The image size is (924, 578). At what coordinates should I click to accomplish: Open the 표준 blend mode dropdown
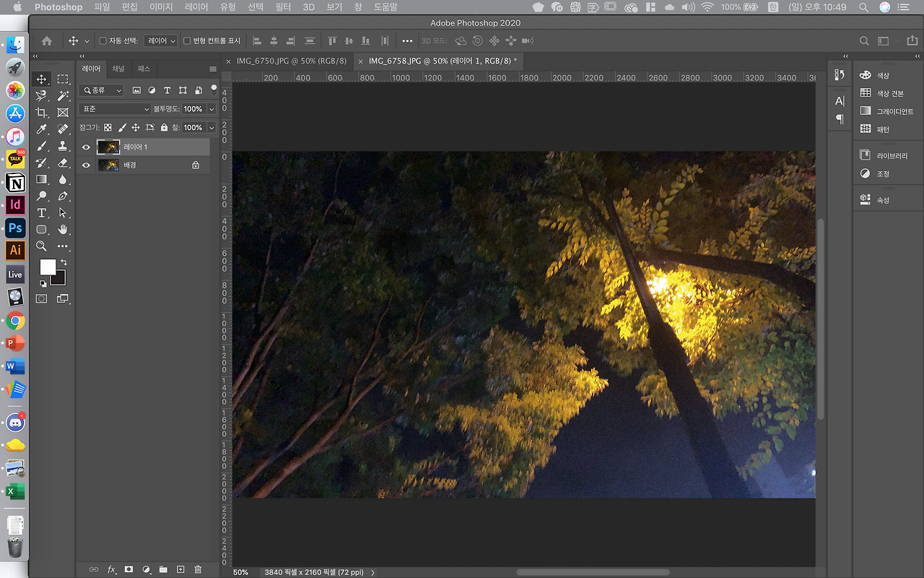click(x=115, y=109)
